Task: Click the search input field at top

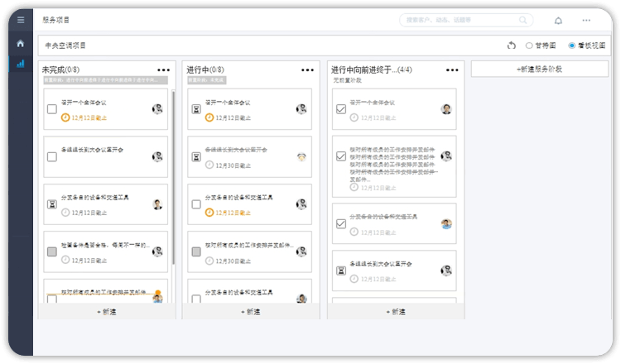Action: pyautogui.click(x=466, y=20)
